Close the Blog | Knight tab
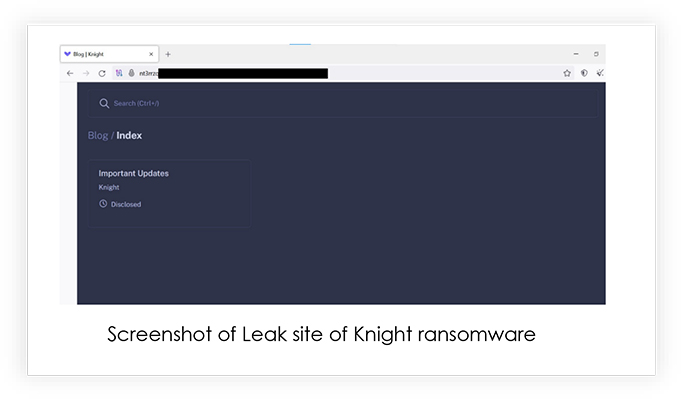The height and width of the screenshot is (399, 681). (151, 54)
